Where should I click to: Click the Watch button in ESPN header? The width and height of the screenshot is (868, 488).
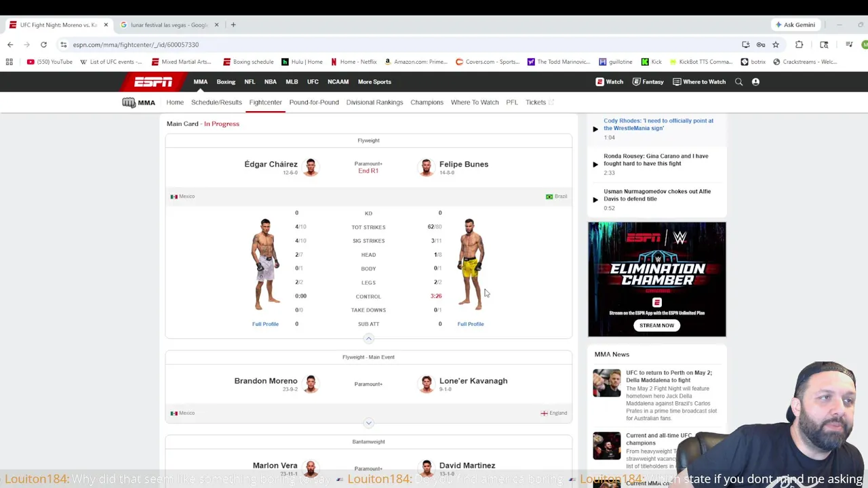coord(610,82)
